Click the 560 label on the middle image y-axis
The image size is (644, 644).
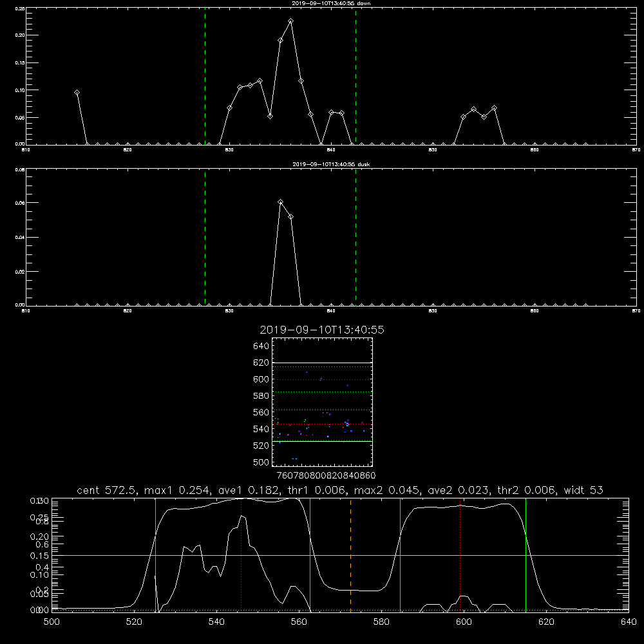(x=261, y=412)
